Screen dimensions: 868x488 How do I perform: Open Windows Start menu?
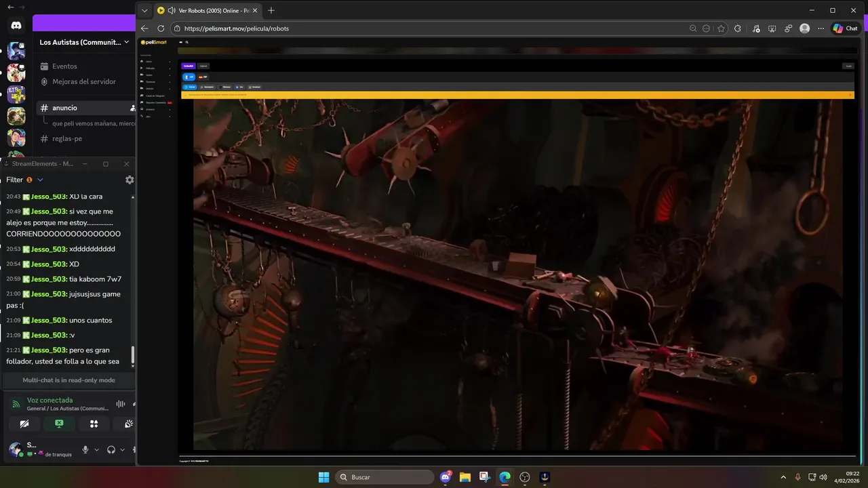click(x=323, y=477)
